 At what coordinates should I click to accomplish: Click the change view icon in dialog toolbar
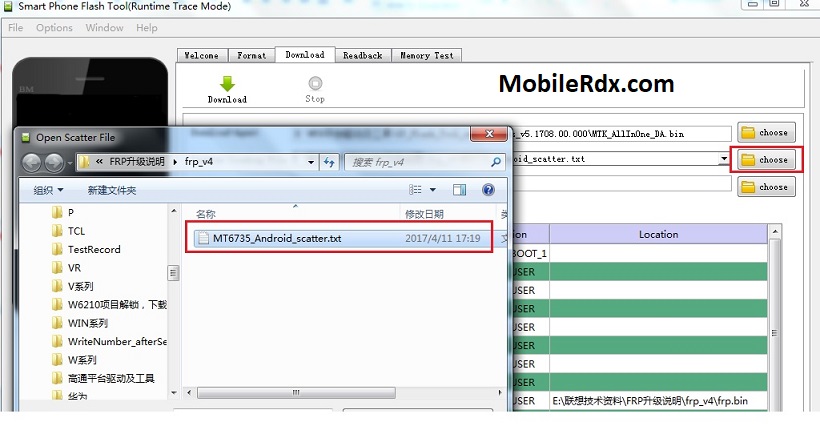click(x=415, y=190)
